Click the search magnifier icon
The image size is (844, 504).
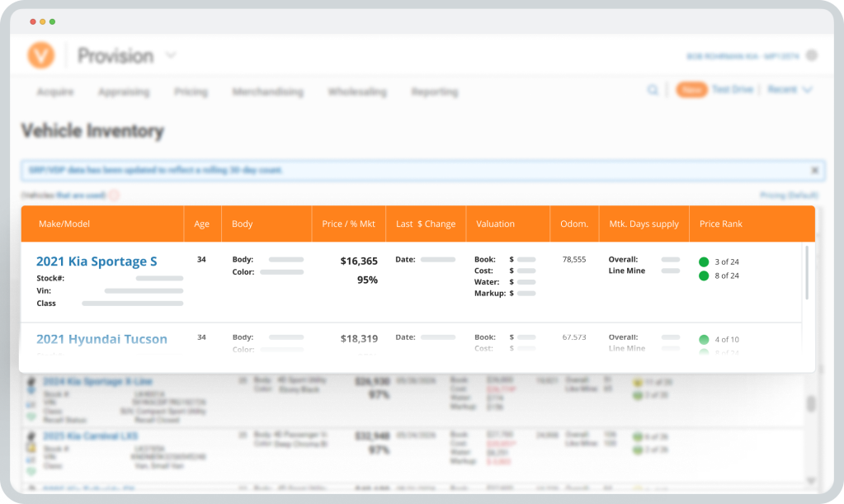(x=653, y=90)
